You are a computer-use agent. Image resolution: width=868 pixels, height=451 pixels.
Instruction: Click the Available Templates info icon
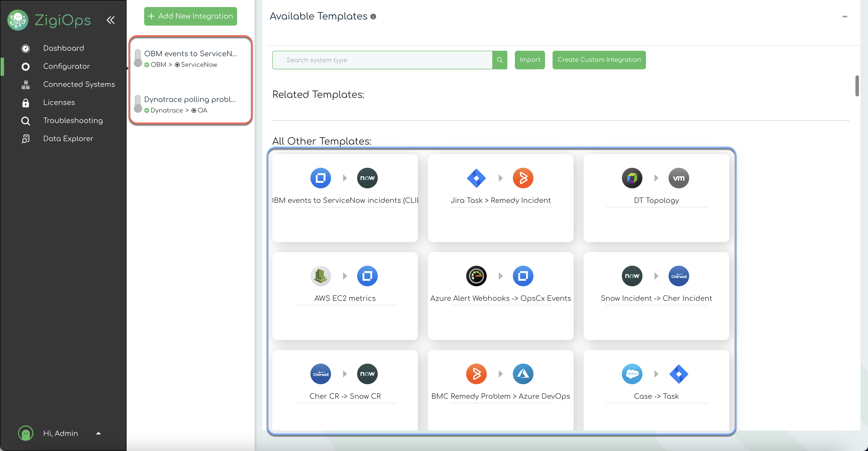click(373, 17)
